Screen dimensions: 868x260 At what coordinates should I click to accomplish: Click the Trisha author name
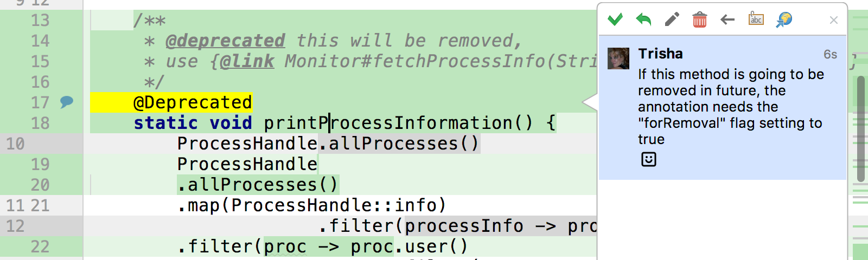tap(660, 54)
